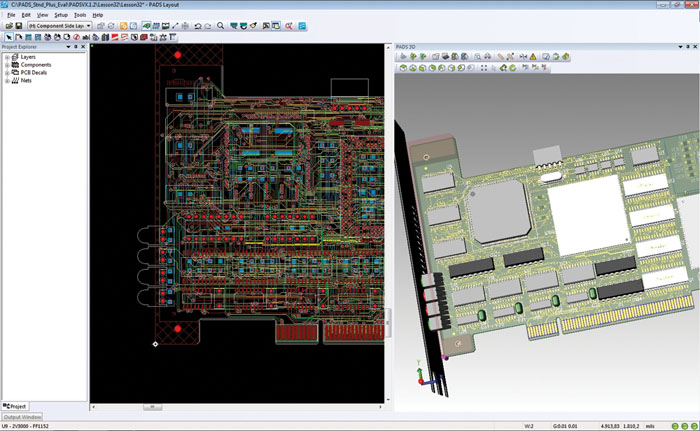The image size is (700, 431).
Task: Choose the Select mode arrow tool
Action: click(x=8, y=37)
